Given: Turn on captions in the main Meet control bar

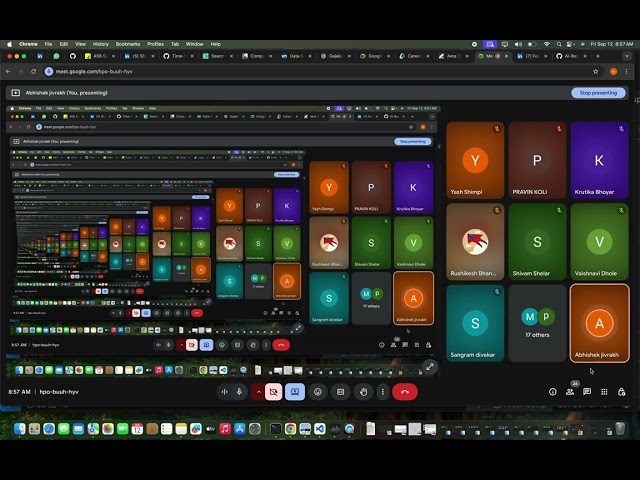Looking at the screenshot, I should point(340,392).
